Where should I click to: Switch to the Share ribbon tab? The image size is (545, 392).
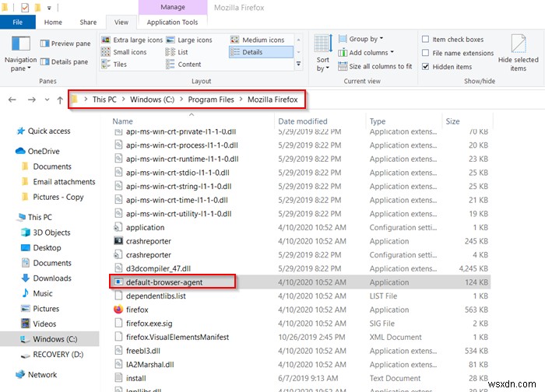tap(88, 23)
